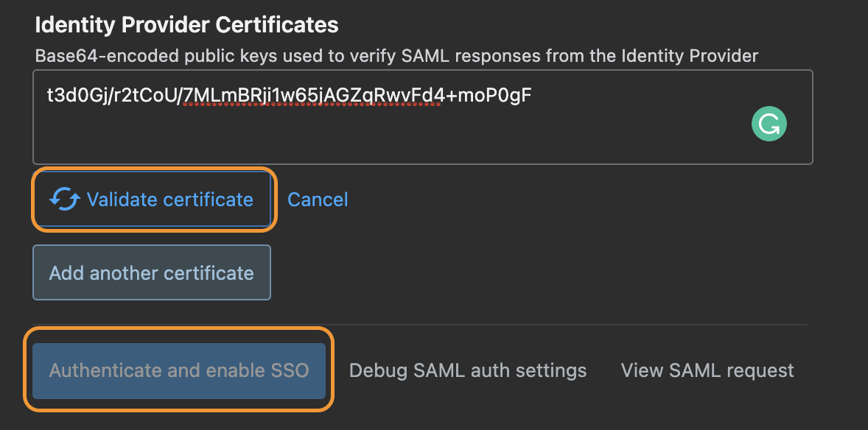Cancel the certificate edit
868x430 pixels.
pos(318,200)
